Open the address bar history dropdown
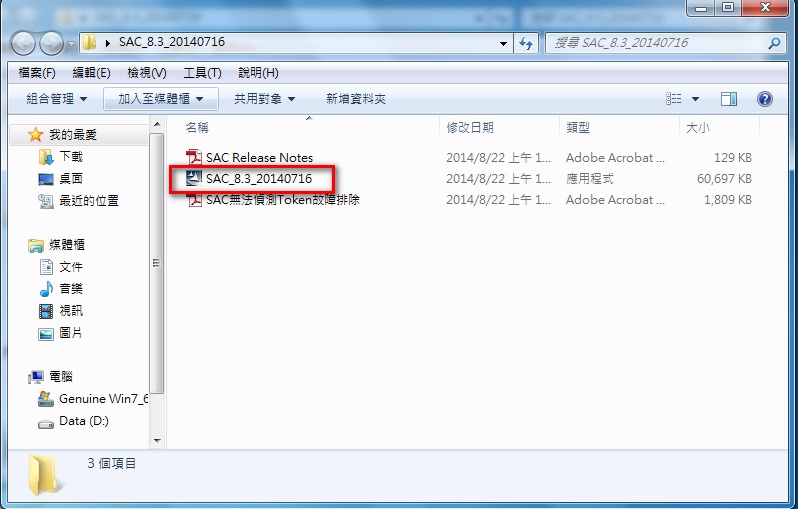The image size is (798, 509). pyautogui.click(x=504, y=44)
